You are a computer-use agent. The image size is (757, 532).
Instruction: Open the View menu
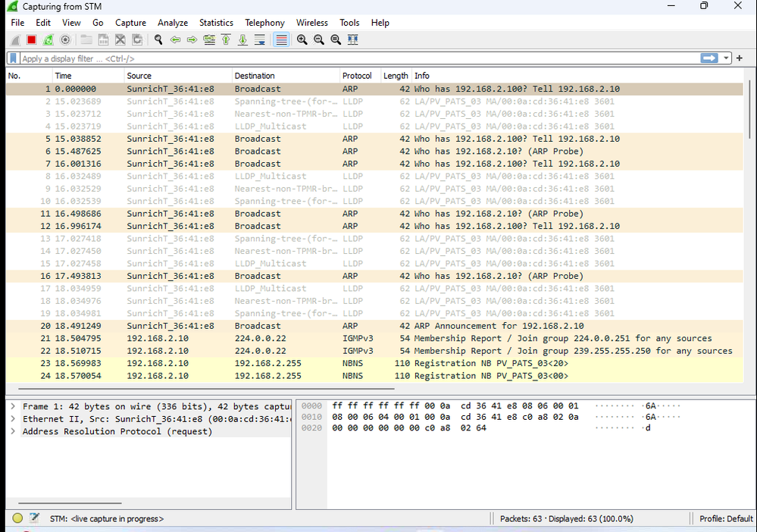71,23
